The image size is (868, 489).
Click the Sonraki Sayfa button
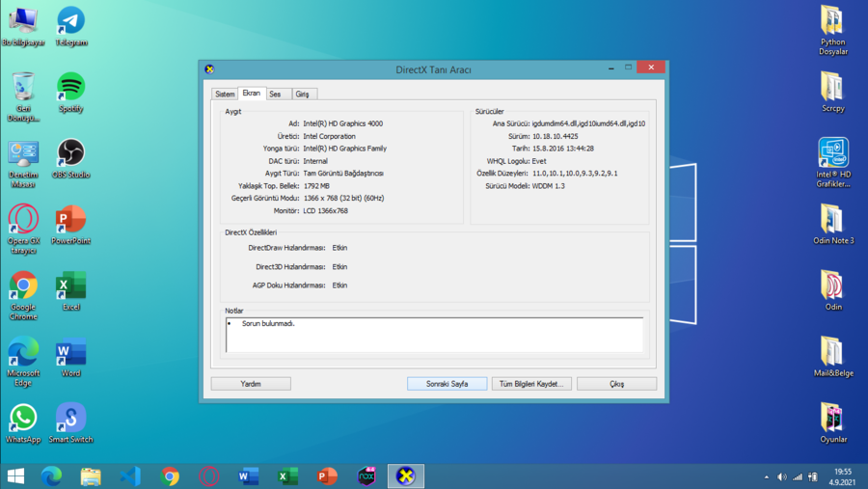447,384
